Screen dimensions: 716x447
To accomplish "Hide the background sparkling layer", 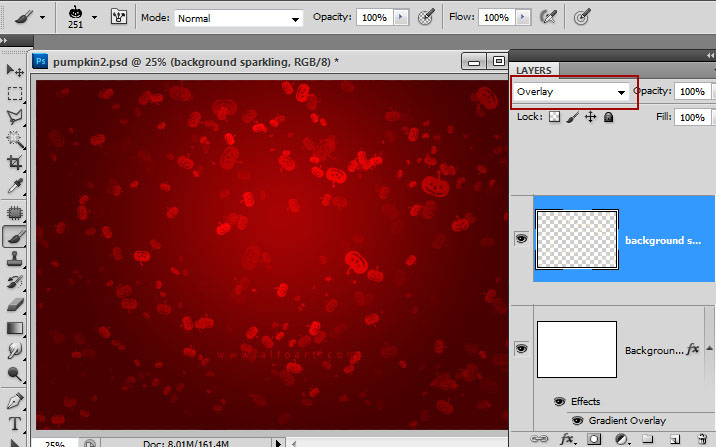I will coord(521,239).
